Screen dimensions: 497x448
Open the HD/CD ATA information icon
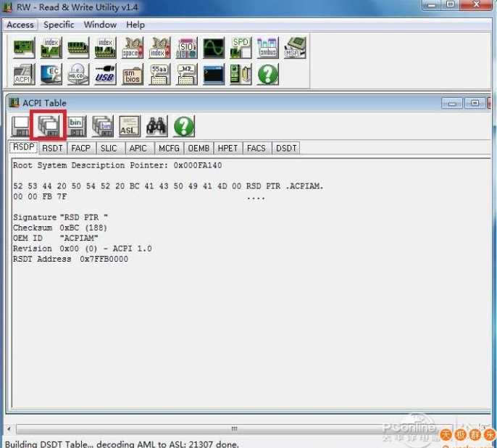78,74
